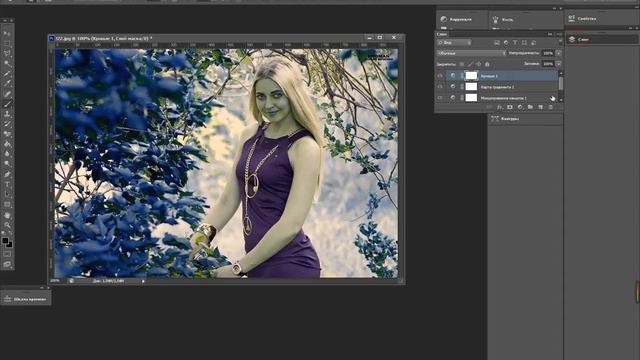The width and height of the screenshot is (640, 360).
Task: Add layer style with fx icon
Action: pyautogui.click(x=500, y=107)
